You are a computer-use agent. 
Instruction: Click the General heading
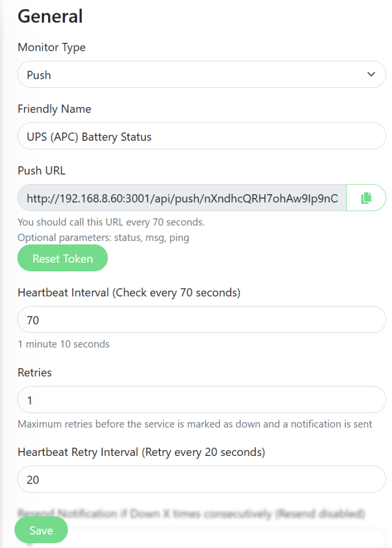coord(50,17)
